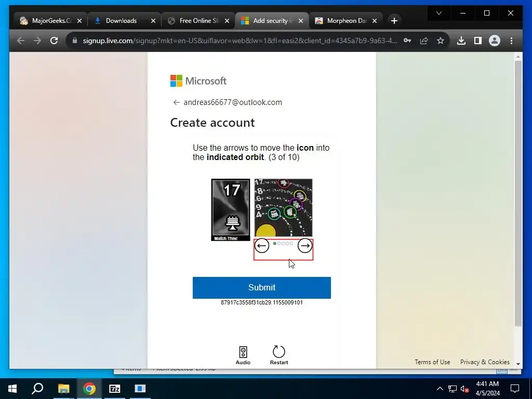Open the blue window app on the taskbar
Screen dimensions: 532x399
coord(140,389)
